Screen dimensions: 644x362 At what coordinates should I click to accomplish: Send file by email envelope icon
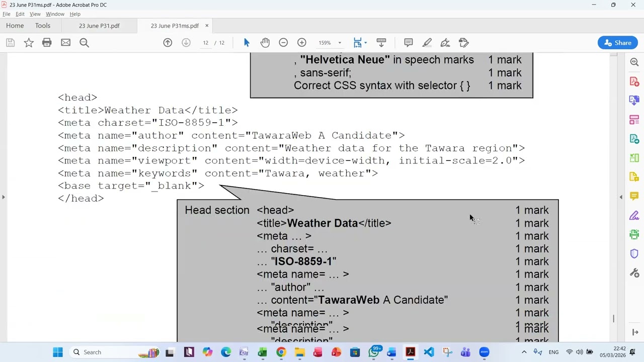pos(65,43)
